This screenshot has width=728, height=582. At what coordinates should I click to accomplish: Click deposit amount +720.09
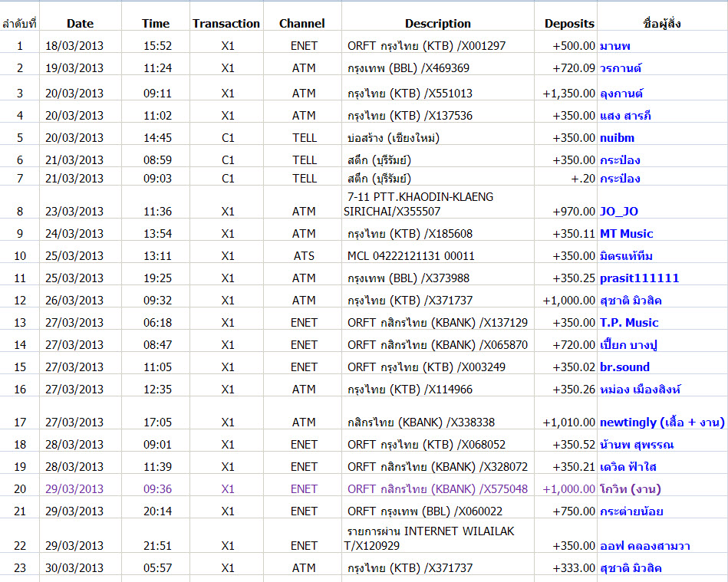click(573, 68)
